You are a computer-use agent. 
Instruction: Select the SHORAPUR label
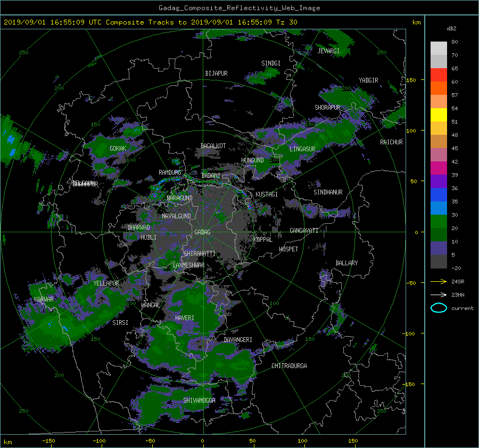[x=327, y=108]
